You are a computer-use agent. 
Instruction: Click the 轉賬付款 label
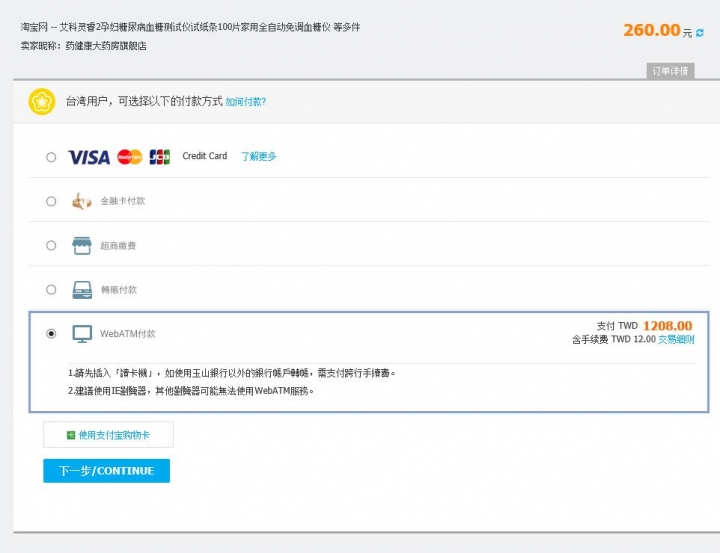coord(119,290)
